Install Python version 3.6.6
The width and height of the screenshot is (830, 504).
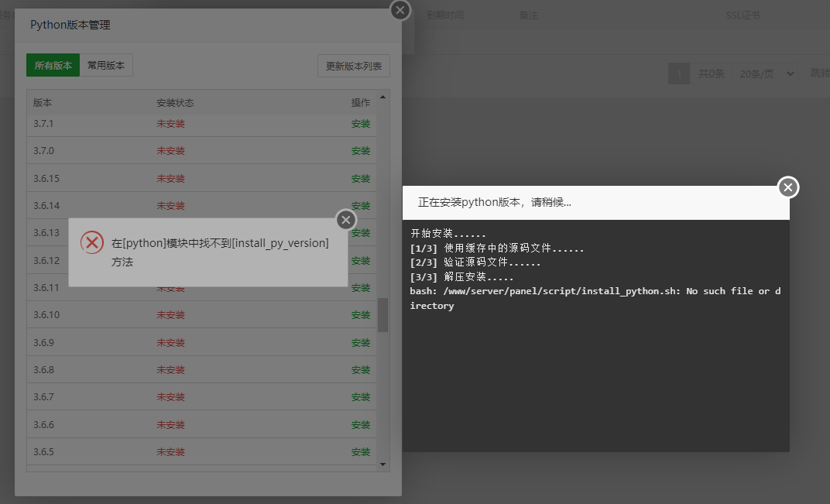361,424
